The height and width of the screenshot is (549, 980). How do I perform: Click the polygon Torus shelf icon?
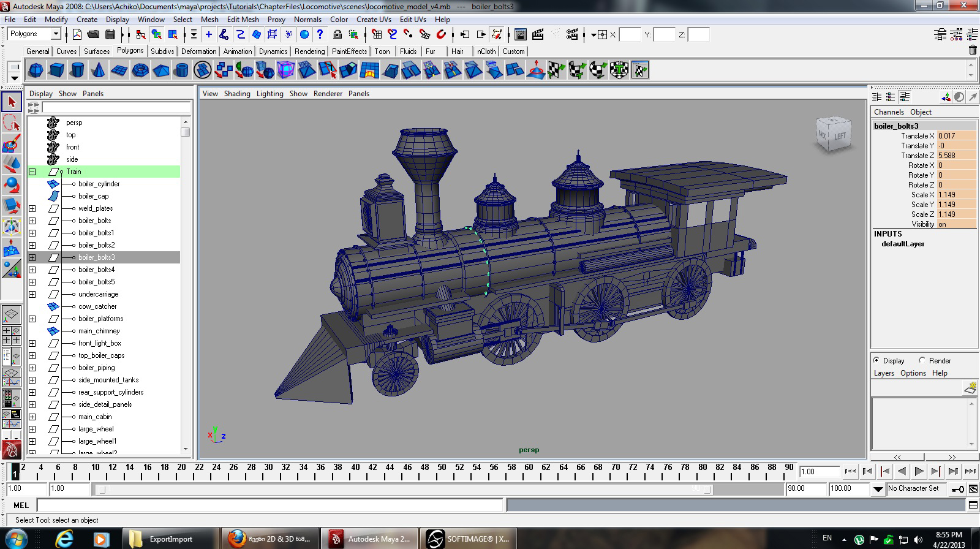140,70
